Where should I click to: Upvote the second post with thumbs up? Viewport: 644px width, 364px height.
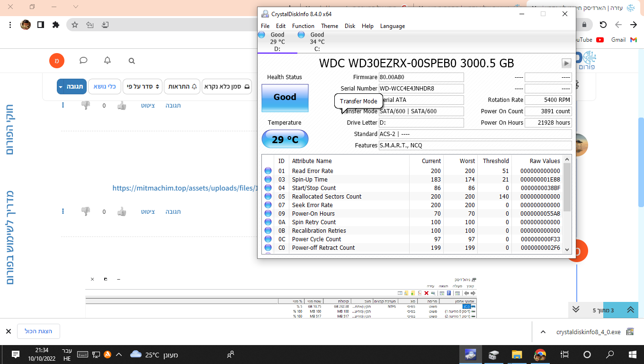point(122,211)
